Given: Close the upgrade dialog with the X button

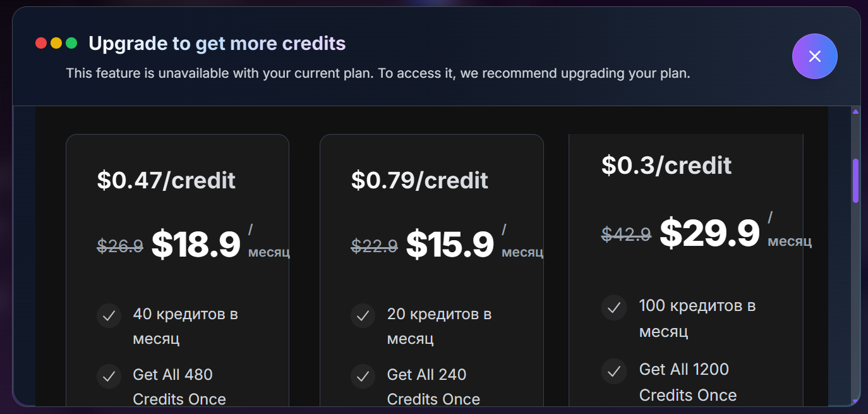Looking at the screenshot, I should pos(814,56).
